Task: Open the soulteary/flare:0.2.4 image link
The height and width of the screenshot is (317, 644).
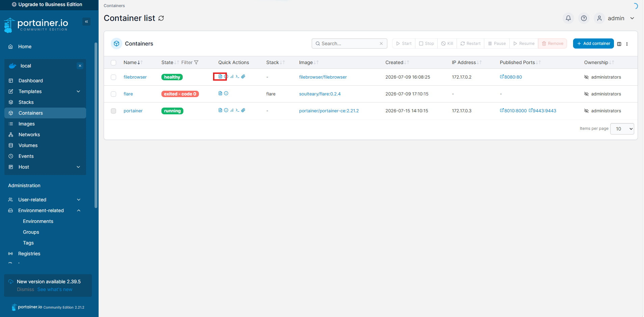Action: click(x=320, y=94)
